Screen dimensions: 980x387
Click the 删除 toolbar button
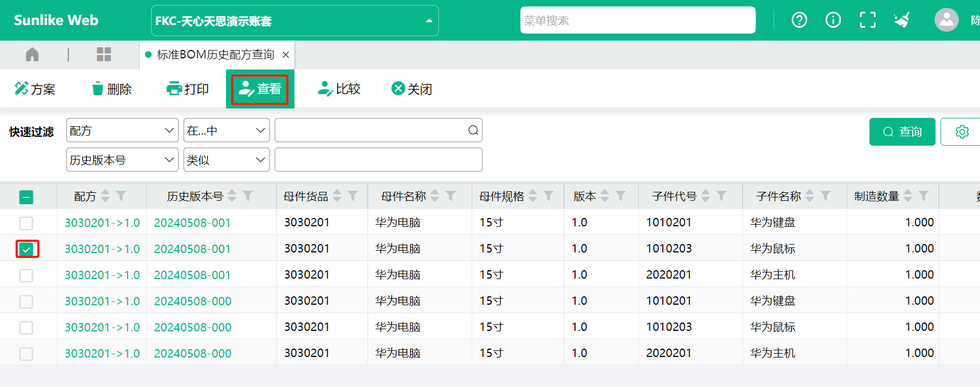click(x=111, y=88)
